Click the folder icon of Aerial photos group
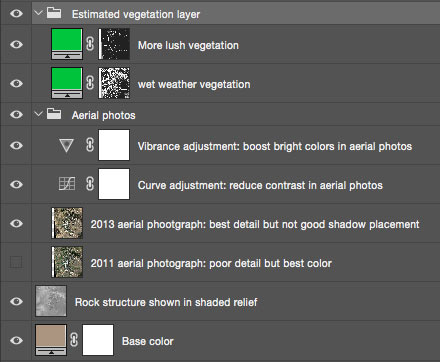The height and width of the screenshot is (362, 440). point(54,114)
